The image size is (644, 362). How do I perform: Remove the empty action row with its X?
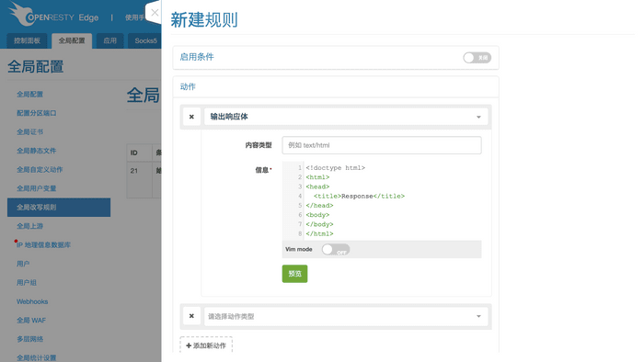pyautogui.click(x=191, y=316)
